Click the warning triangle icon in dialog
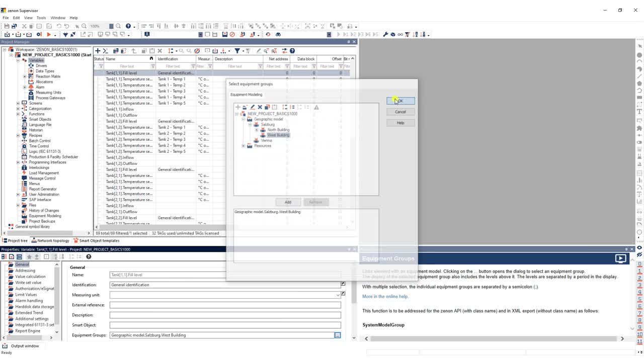 click(x=316, y=107)
